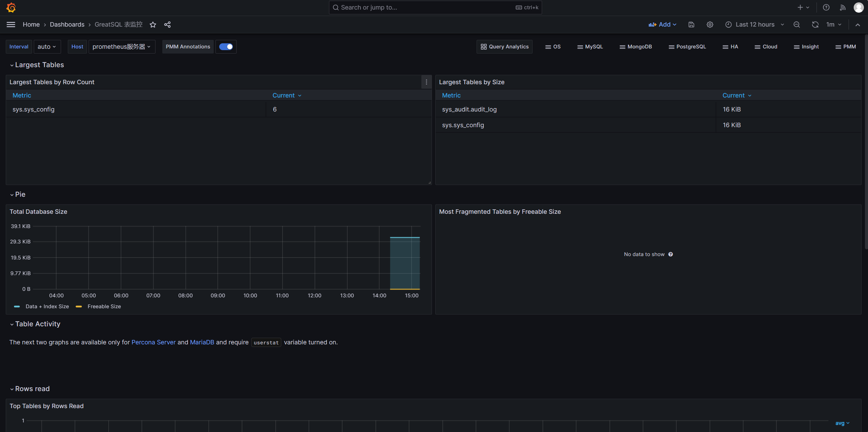Open the Interval auto dropdown
Viewport: 868px width, 432px height.
[x=47, y=47]
